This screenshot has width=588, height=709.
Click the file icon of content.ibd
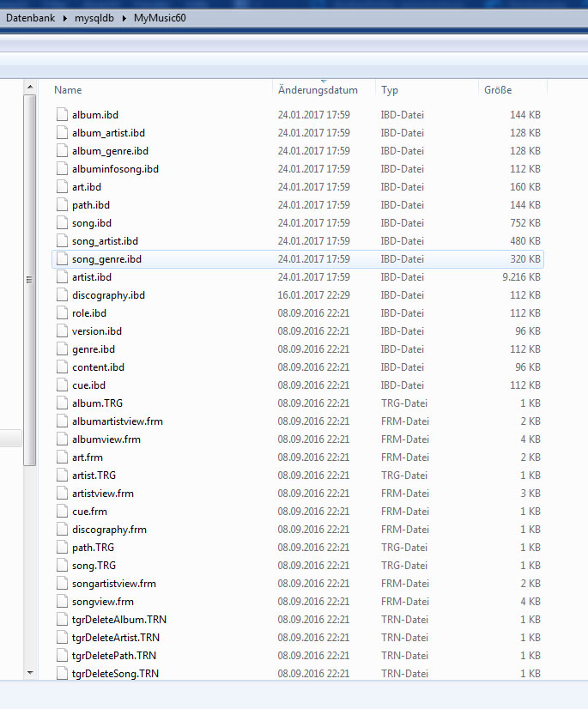62,367
